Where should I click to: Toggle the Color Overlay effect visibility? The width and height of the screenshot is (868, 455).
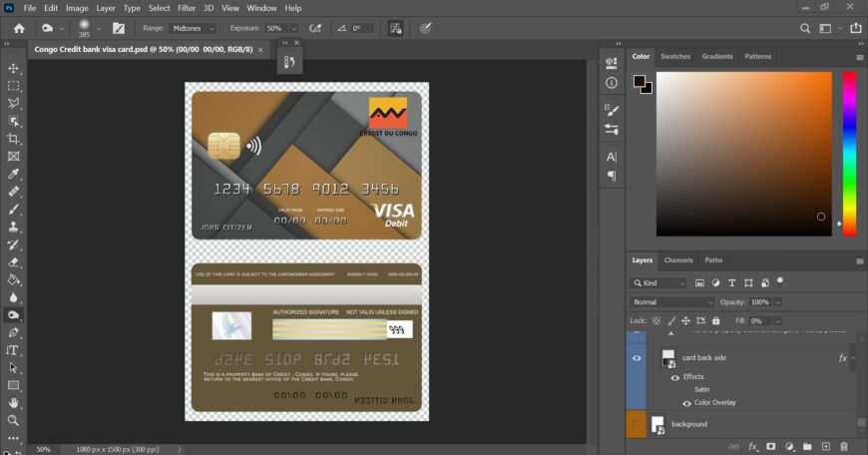click(686, 403)
